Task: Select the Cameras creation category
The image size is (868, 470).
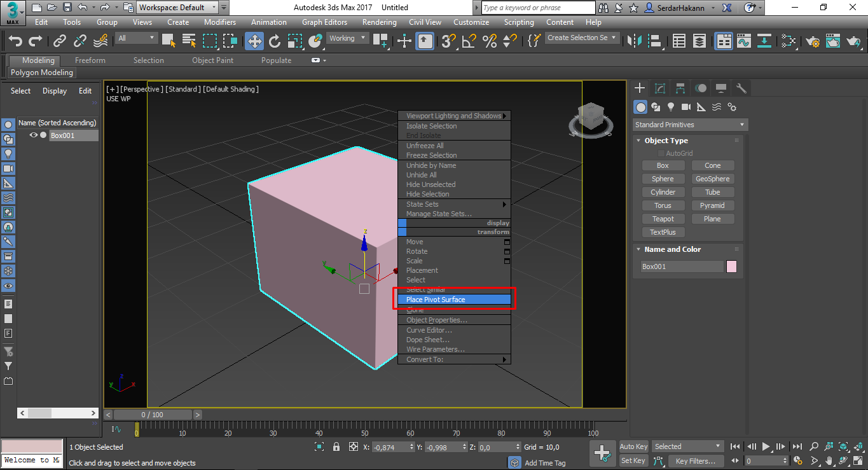Action: [x=687, y=107]
